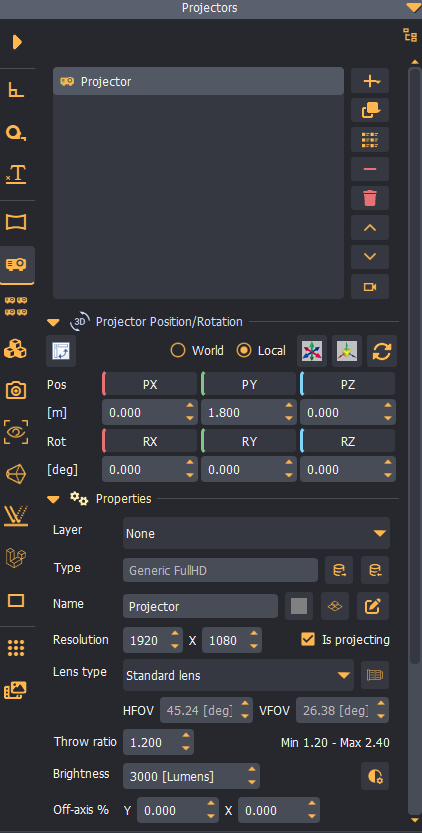Screen dimensions: 422x833
Task: Click the PX position header button
Action: coord(149,384)
